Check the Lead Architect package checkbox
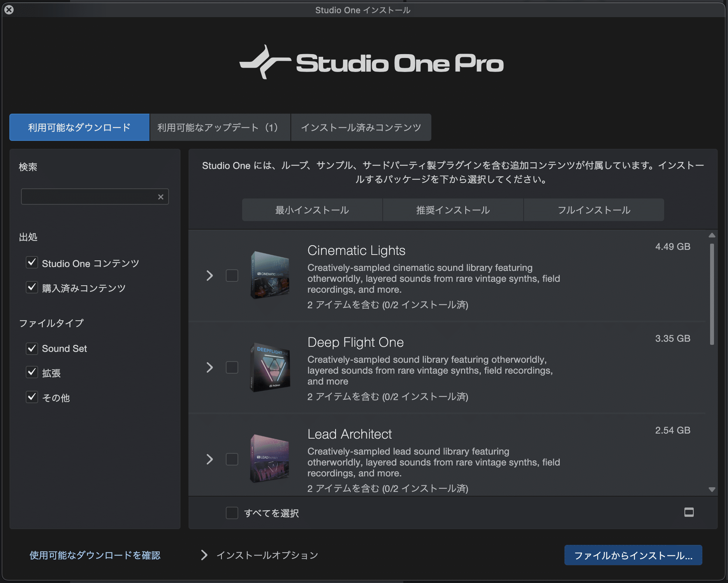Viewport: 728px width, 583px height. point(232,459)
